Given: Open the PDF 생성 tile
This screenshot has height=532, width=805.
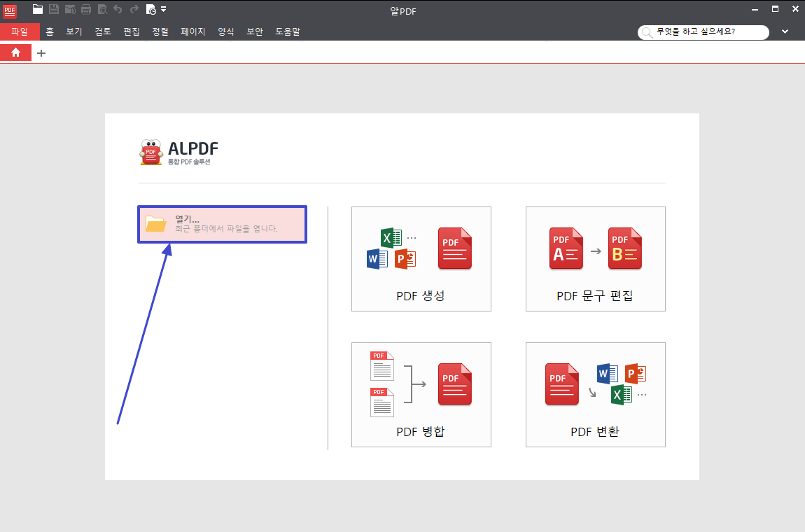Looking at the screenshot, I should pyautogui.click(x=421, y=259).
